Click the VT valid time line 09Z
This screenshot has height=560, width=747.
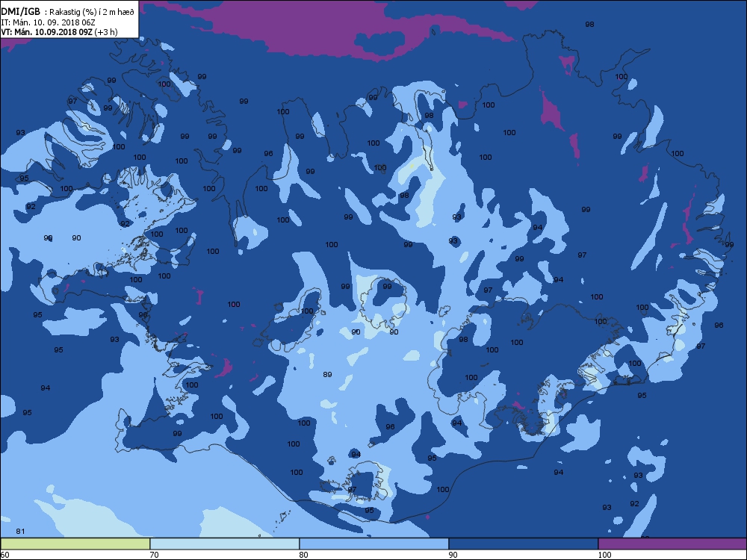46,32
